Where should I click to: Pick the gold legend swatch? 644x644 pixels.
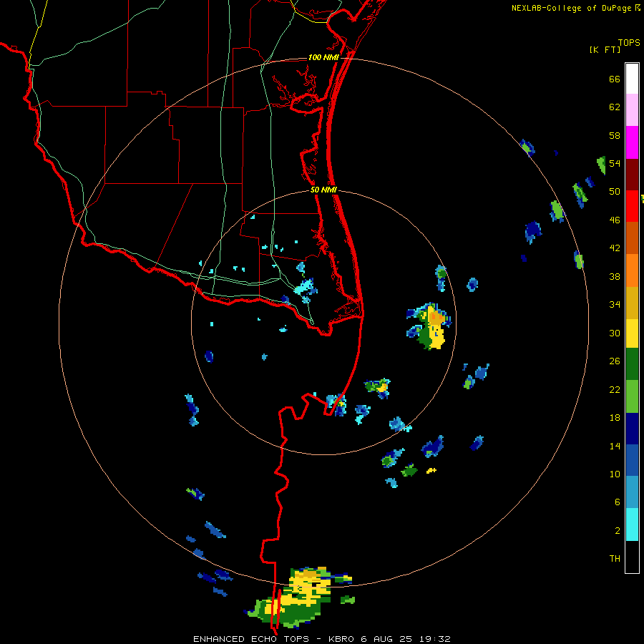click(632, 303)
